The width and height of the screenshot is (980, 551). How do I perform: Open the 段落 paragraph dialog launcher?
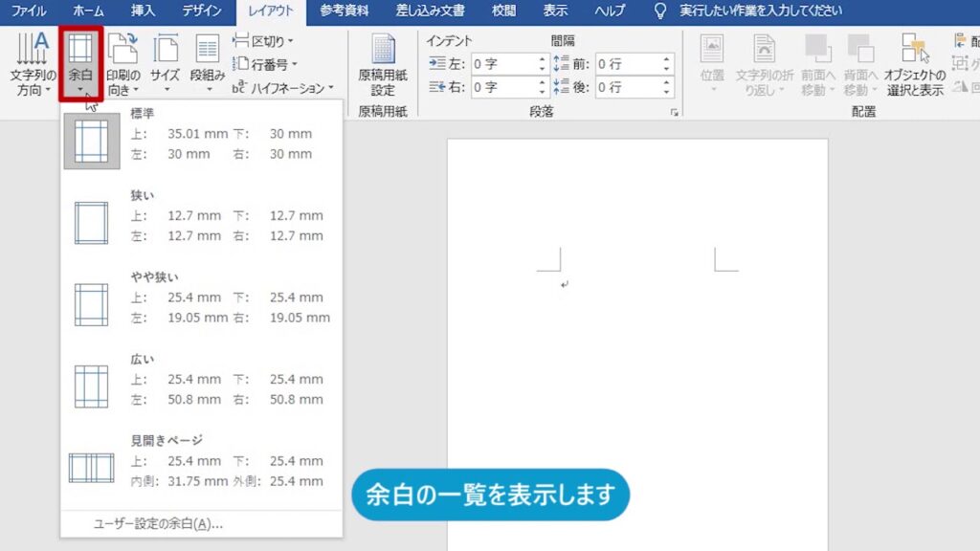pos(674,112)
